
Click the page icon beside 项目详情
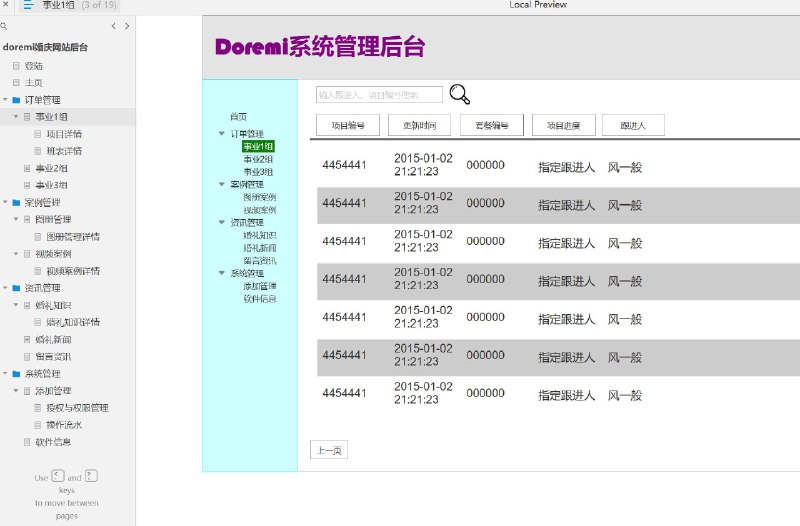click(x=38, y=134)
